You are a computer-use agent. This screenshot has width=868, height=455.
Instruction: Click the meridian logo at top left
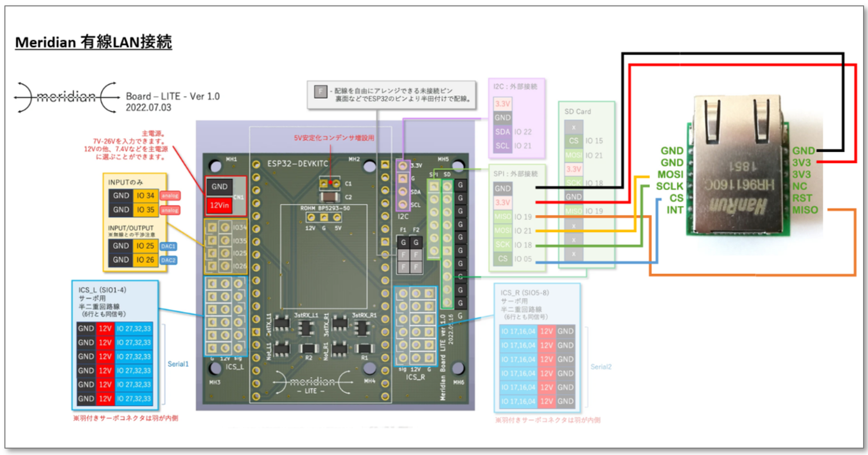point(67,97)
